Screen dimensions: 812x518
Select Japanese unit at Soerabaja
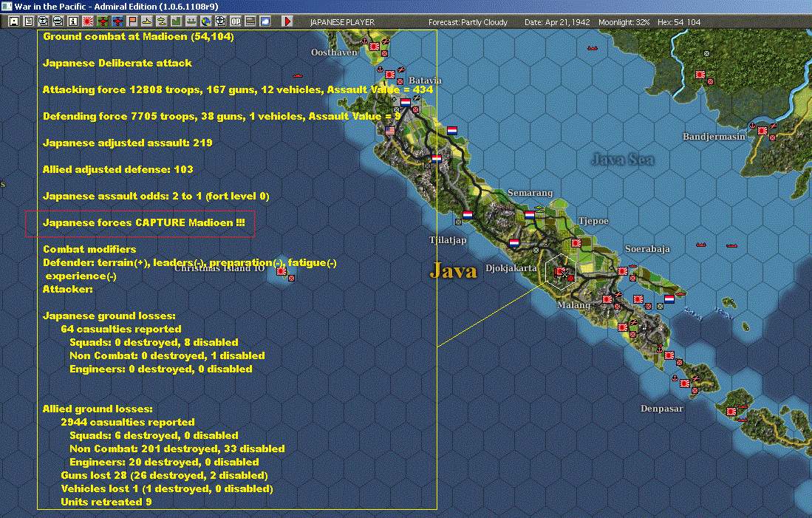point(622,271)
